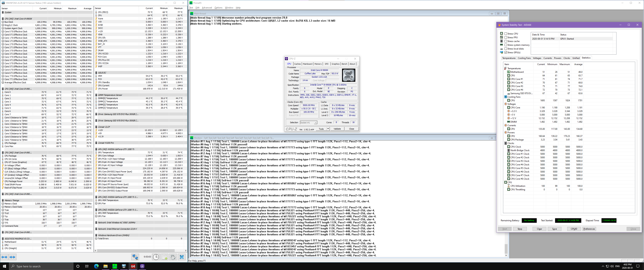Viewport: 644px width, 270px height.
Task: Uncheck Stress GPU(s) checkbox
Action: click(x=506, y=52)
